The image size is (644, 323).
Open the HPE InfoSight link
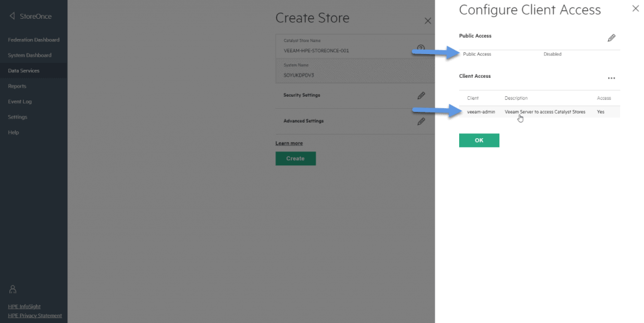click(25, 307)
